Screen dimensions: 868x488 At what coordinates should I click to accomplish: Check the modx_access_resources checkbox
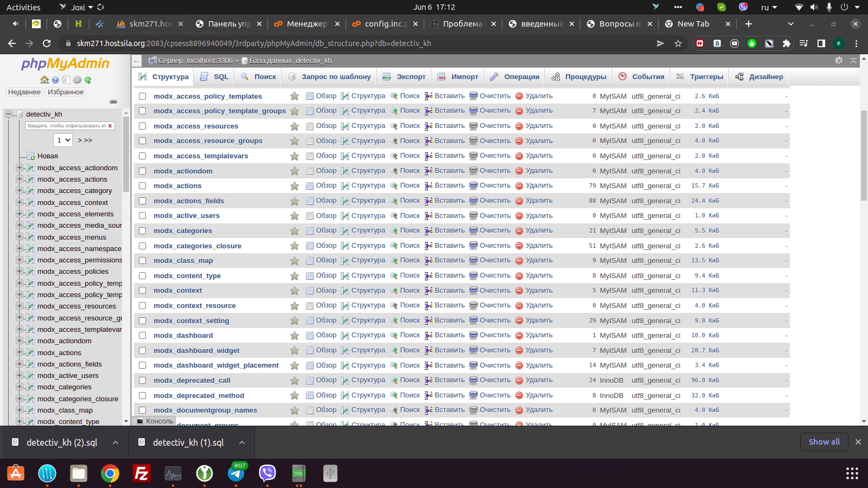[x=142, y=126]
